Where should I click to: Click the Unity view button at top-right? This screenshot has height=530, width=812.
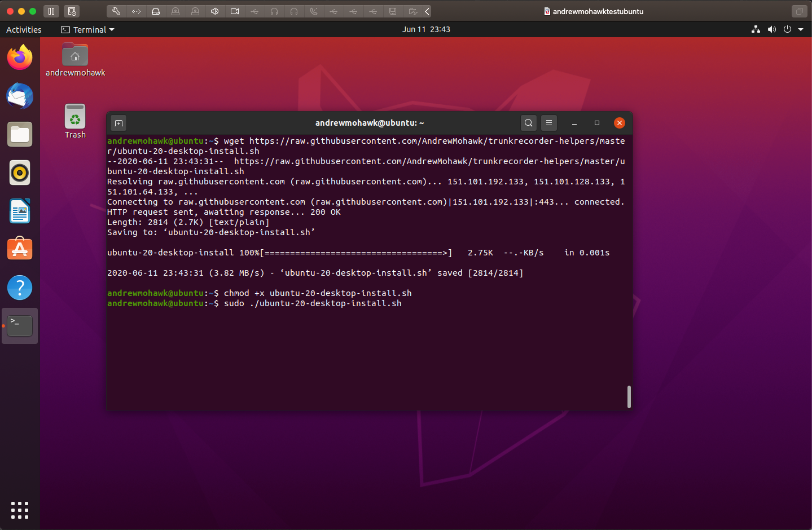pyautogui.click(x=799, y=11)
